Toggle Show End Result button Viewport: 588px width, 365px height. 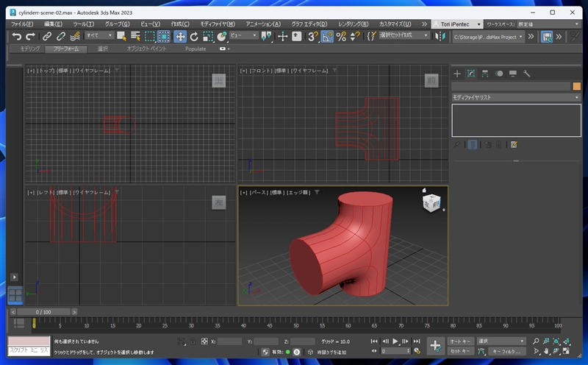point(473,144)
